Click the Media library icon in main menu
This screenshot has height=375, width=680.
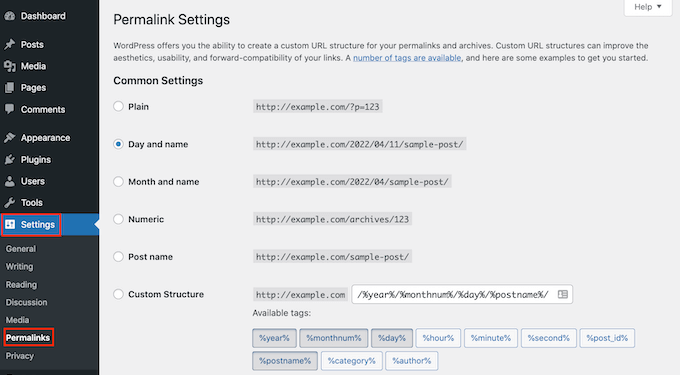(x=10, y=66)
